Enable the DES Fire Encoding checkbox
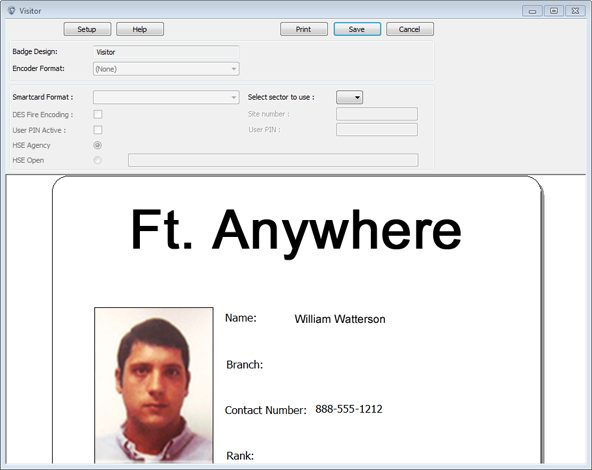592x470 pixels. [x=98, y=114]
